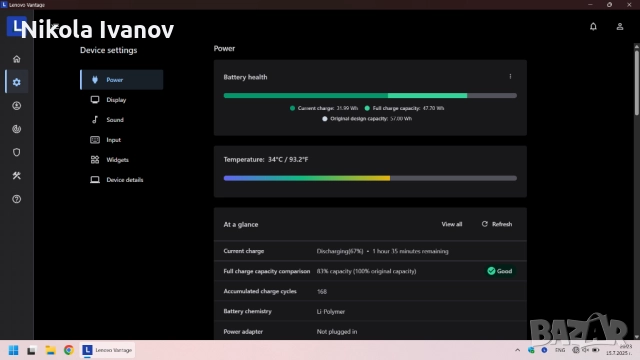The width and height of the screenshot is (640, 360).
Task: Click the 'At a glance' heading
Action: (x=241, y=224)
